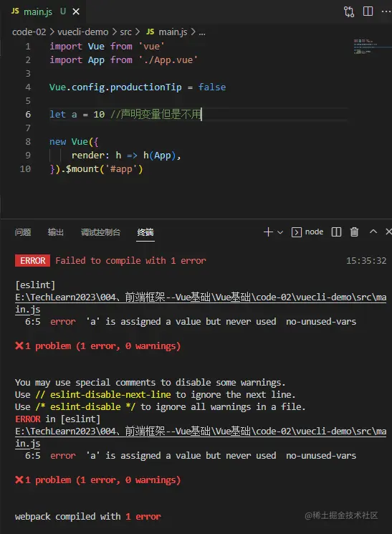Viewport: 392px width, 534px height.
Task: Click line number 6 in gutter
Action: coord(28,115)
